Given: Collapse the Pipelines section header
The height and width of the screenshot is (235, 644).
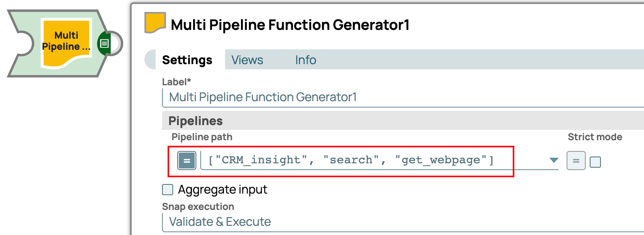Looking at the screenshot, I should click(196, 121).
